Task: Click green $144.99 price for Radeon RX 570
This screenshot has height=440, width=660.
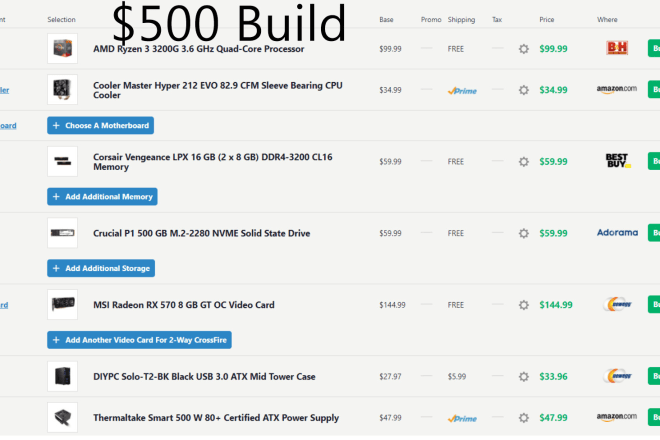Action: click(x=556, y=305)
